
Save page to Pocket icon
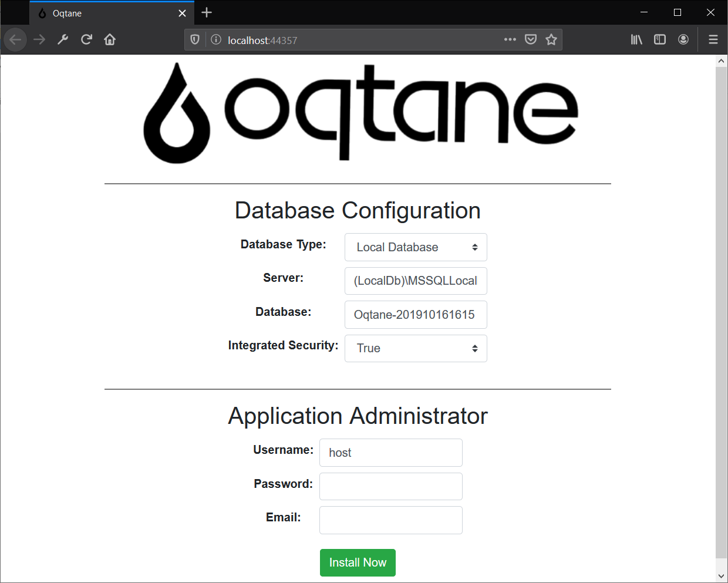531,39
